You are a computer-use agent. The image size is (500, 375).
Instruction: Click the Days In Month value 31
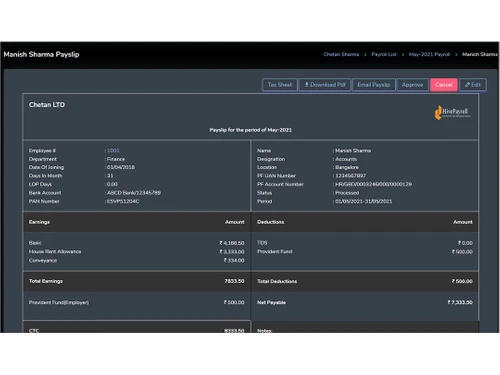[110, 176]
